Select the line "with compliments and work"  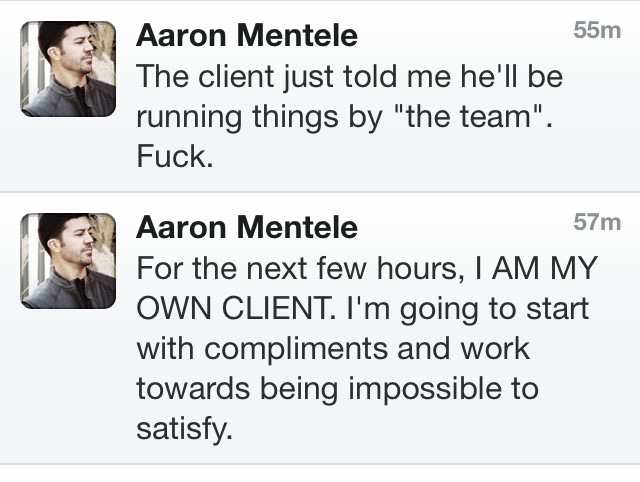332,349
